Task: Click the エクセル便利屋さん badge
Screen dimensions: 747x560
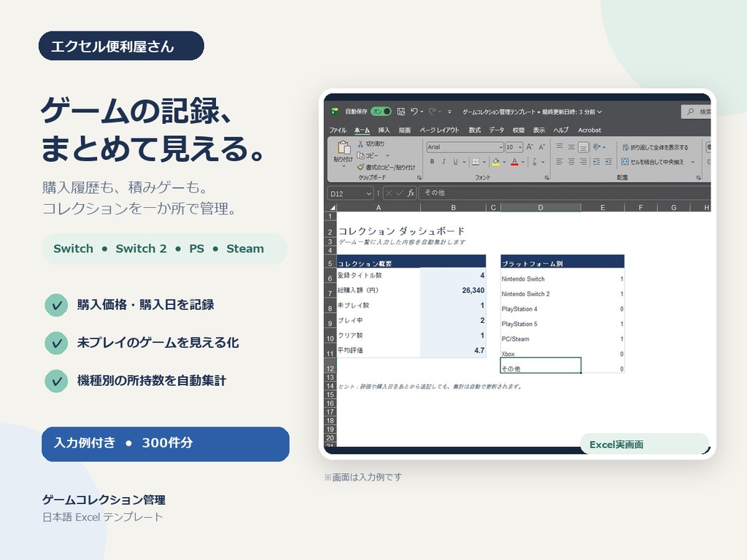Action: (121, 46)
